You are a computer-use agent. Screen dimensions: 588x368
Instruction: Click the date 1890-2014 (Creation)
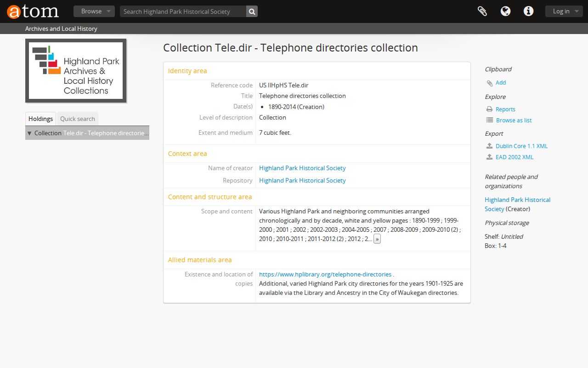(296, 107)
